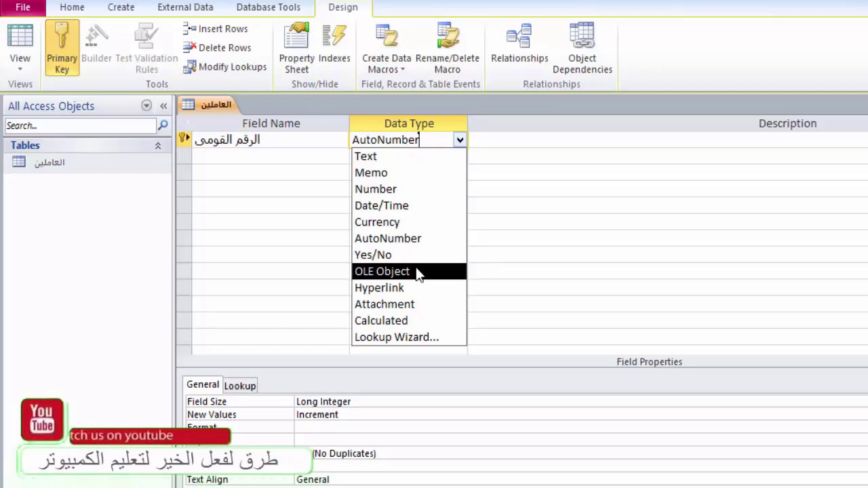Click the search magnifier icon in navigation pane
This screenshot has height=488, width=868.
pos(163,125)
